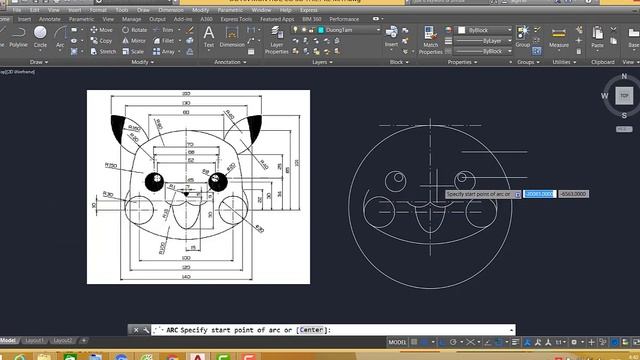The height and width of the screenshot is (360, 640).
Task: Open the annotation scale 1:1 dropdown
Action: (561, 342)
